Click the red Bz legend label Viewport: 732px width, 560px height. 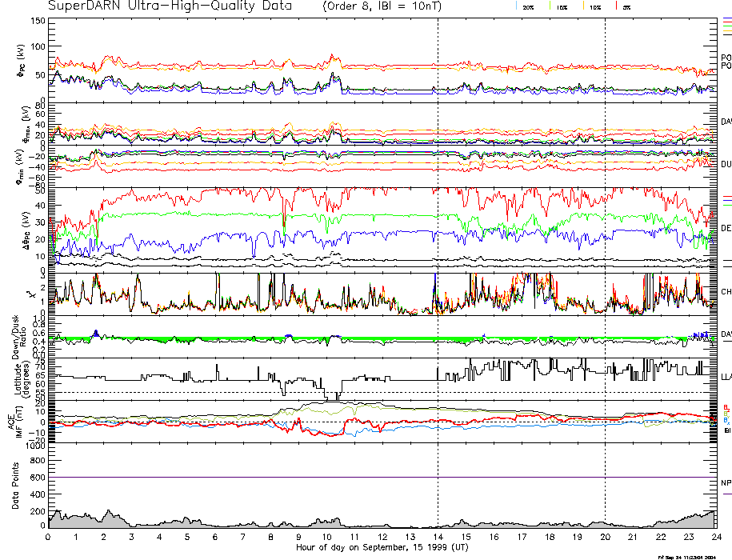tap(725, 408)
